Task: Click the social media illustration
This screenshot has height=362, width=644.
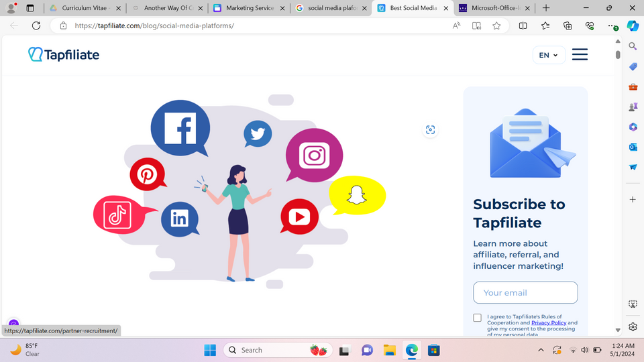Action: coord(239,192)
